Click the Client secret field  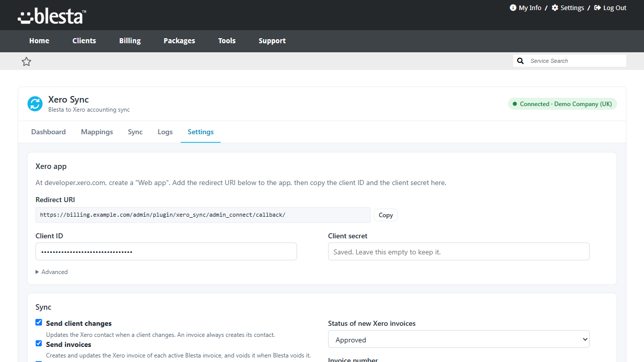pos(459,251)
